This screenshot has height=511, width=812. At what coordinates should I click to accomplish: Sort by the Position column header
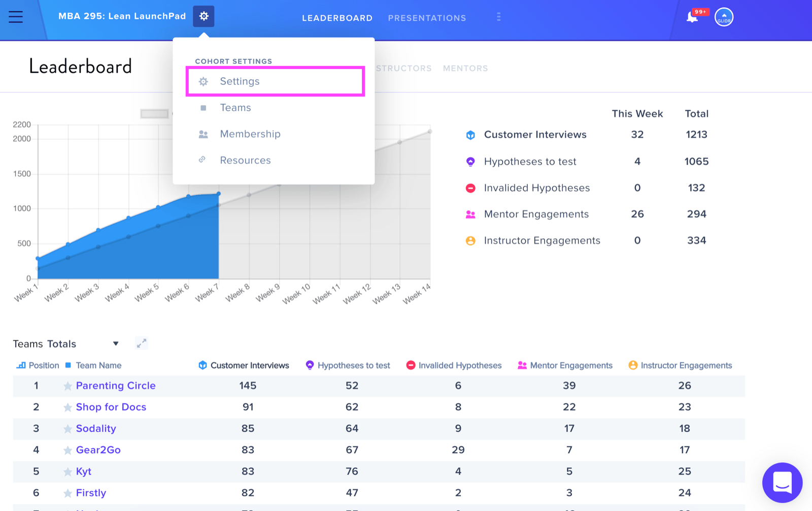tap(38, 365)
